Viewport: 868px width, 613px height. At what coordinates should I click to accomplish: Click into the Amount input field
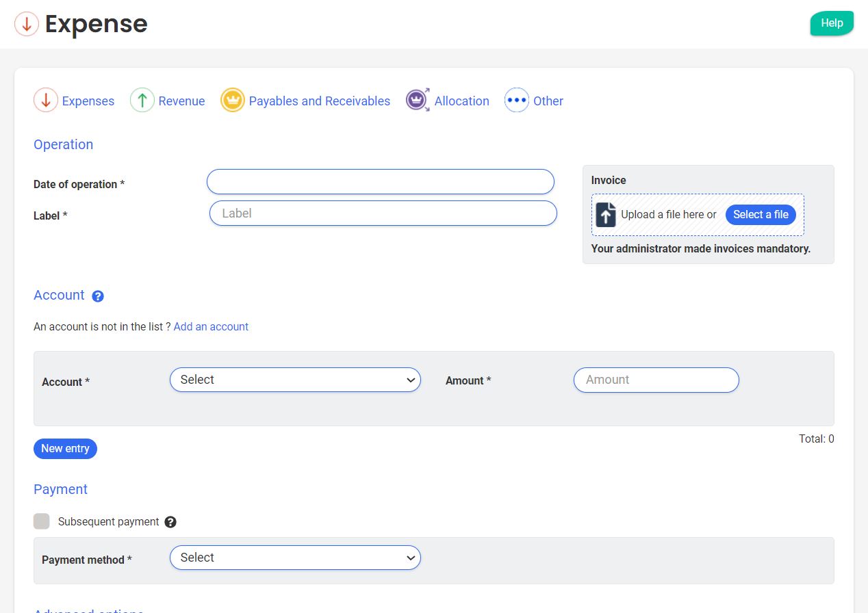656,380
